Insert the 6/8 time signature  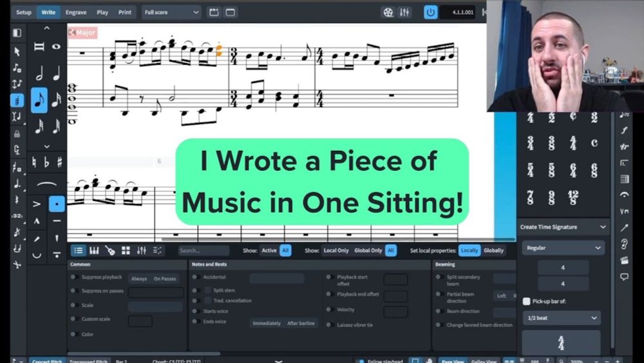[x=594, y=170]
